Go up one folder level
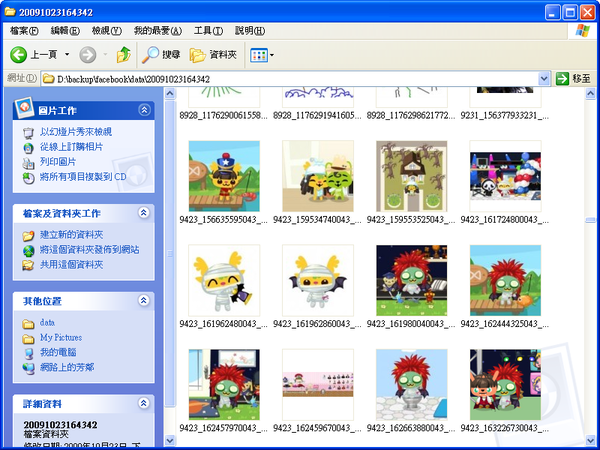 (x=124, y=55)
